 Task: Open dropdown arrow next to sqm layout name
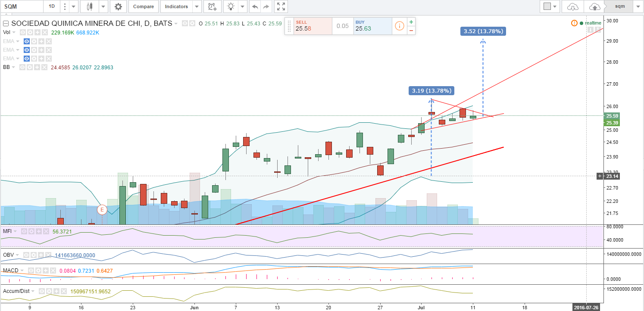click(x=638, y=6)
